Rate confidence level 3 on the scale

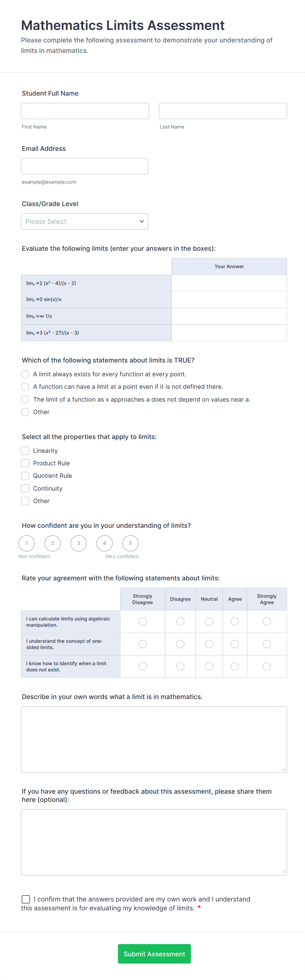pyautogui.click(x=78, y=543)
